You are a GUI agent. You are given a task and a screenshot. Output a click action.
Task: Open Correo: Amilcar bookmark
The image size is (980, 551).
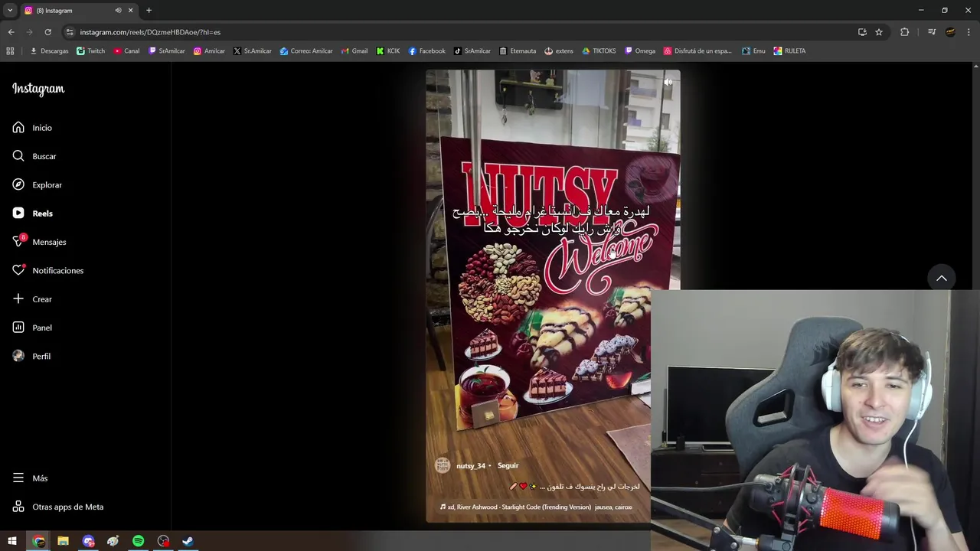tap(306, 51)
